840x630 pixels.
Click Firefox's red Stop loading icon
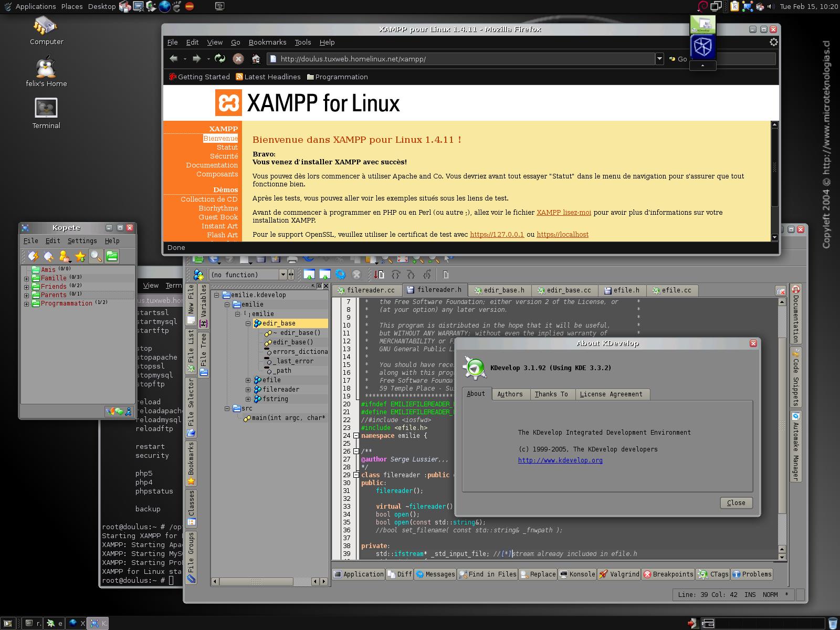238,59
